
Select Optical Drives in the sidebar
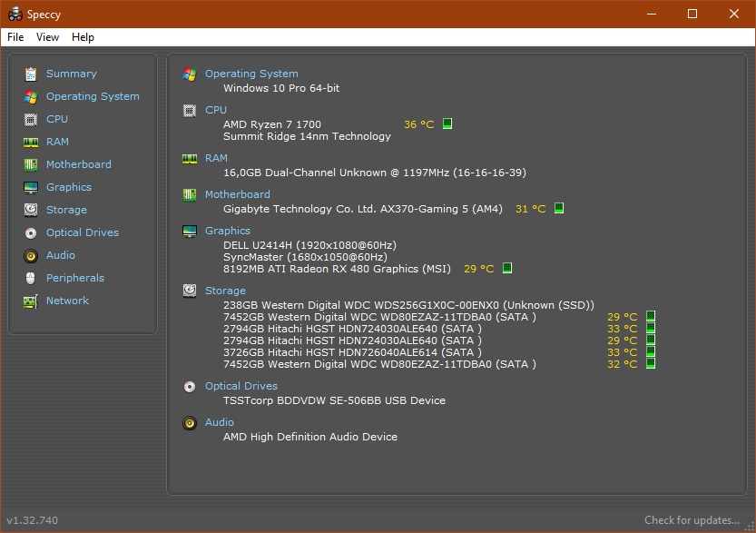[x=83, y=232]
